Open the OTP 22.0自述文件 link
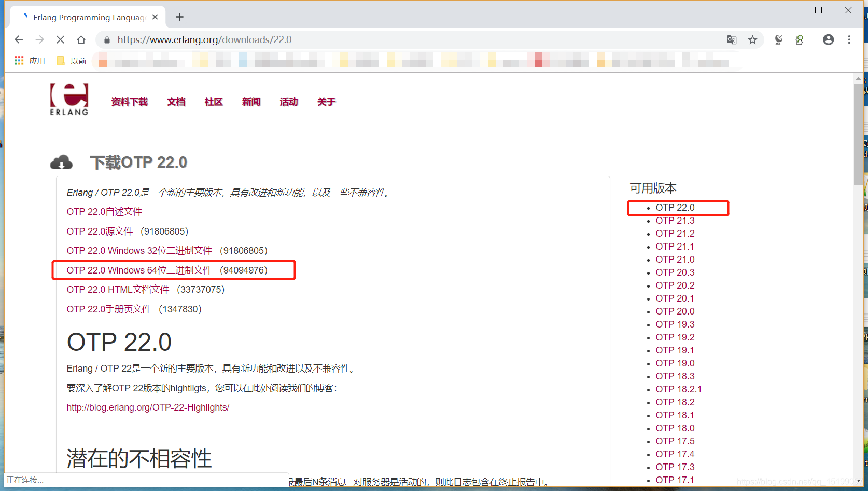The image size is (868, 491). pos(104,212)
